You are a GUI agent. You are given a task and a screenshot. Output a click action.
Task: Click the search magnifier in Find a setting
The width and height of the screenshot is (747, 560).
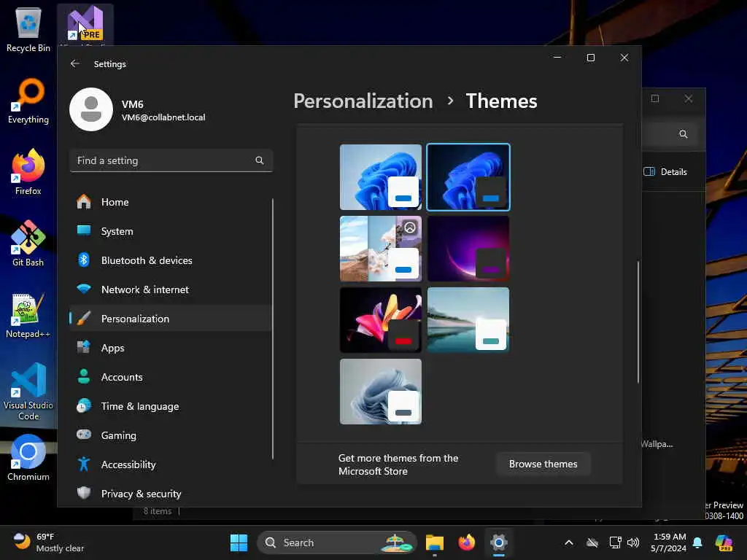259,160
